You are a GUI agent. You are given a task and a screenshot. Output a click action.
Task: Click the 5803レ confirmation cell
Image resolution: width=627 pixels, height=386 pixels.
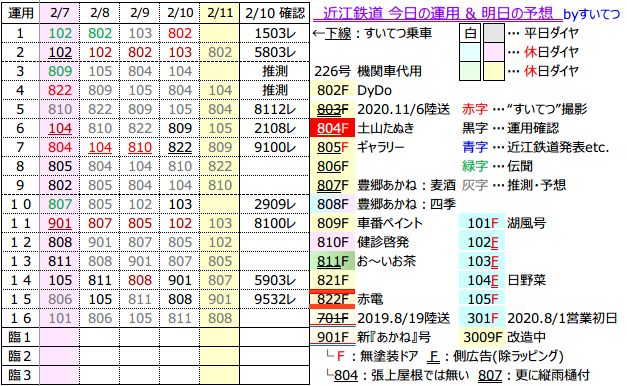(275, 52)
